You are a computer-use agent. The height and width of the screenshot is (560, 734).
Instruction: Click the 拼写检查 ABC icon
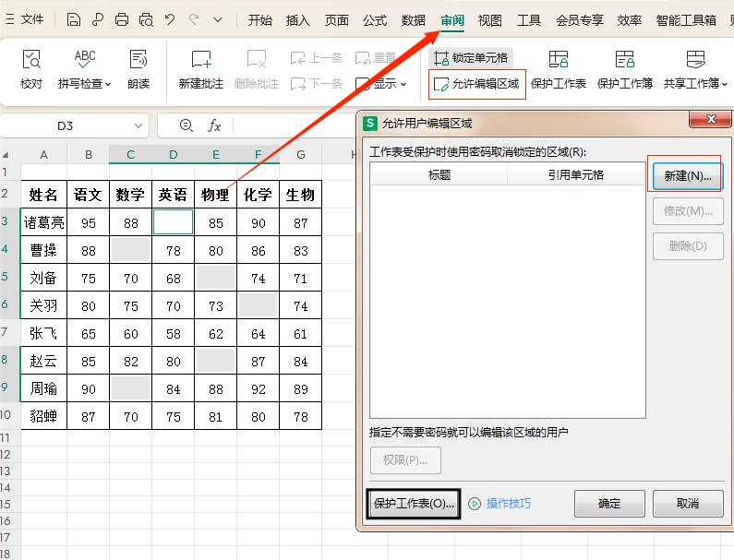tap(84, 60)
